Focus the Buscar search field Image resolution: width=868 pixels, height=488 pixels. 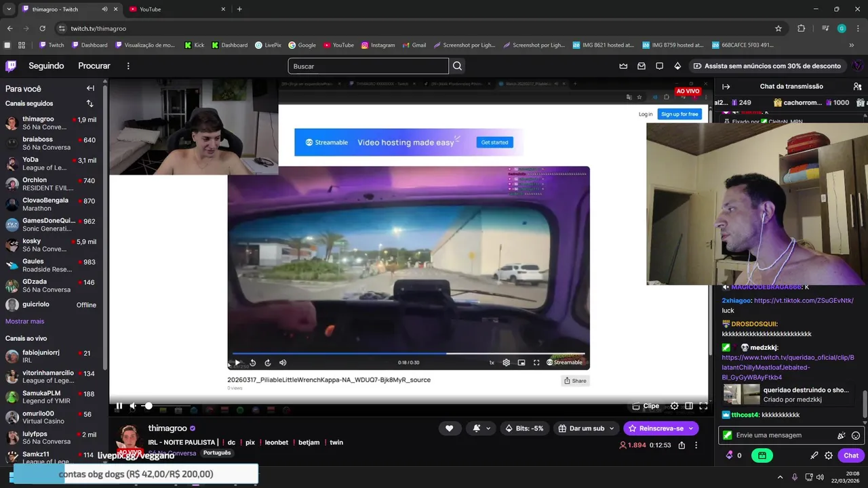pos(368,66)
